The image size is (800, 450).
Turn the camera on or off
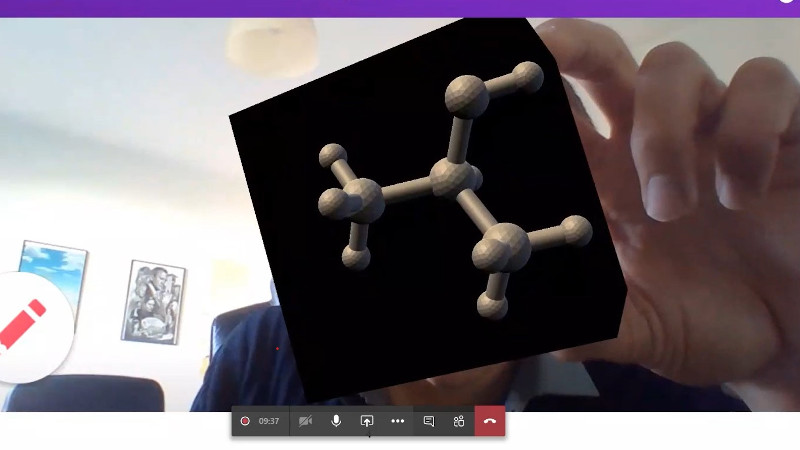(x=305, y=421)
